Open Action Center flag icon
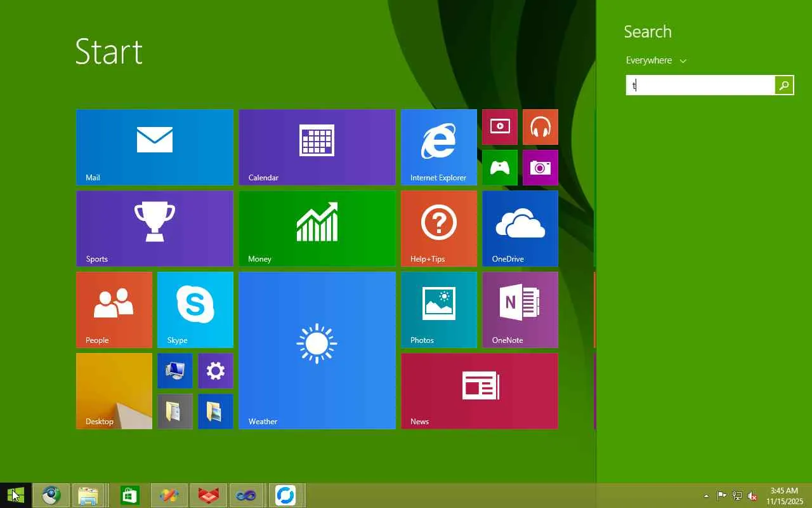Viewport: 812px width, 508px height. coord(722,496)
